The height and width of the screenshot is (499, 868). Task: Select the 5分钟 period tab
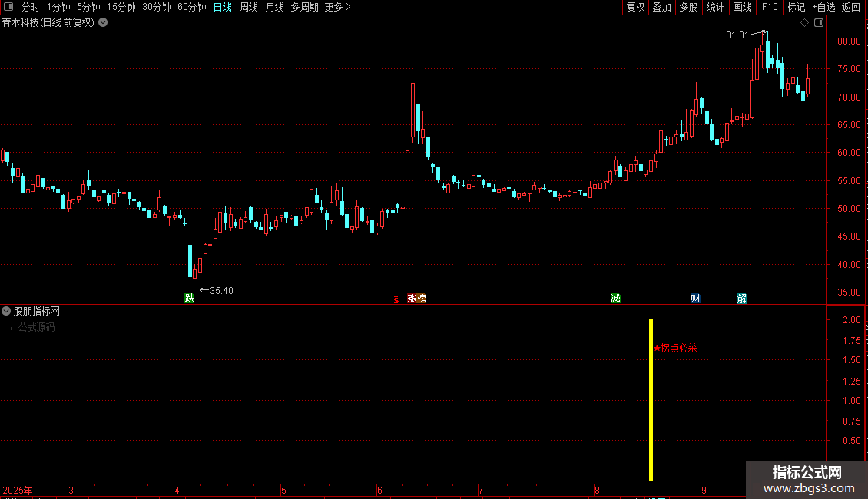[x=88, y=7]
